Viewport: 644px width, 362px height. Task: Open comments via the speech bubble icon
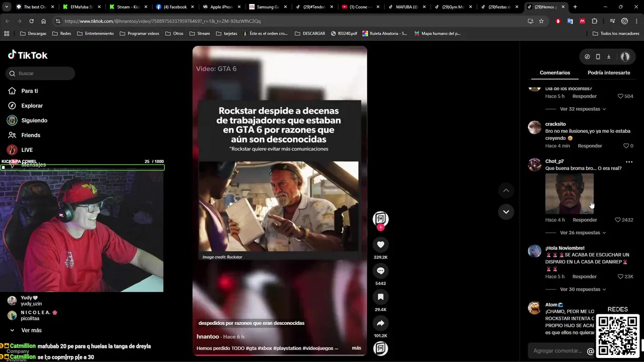(x=380, y=271)
